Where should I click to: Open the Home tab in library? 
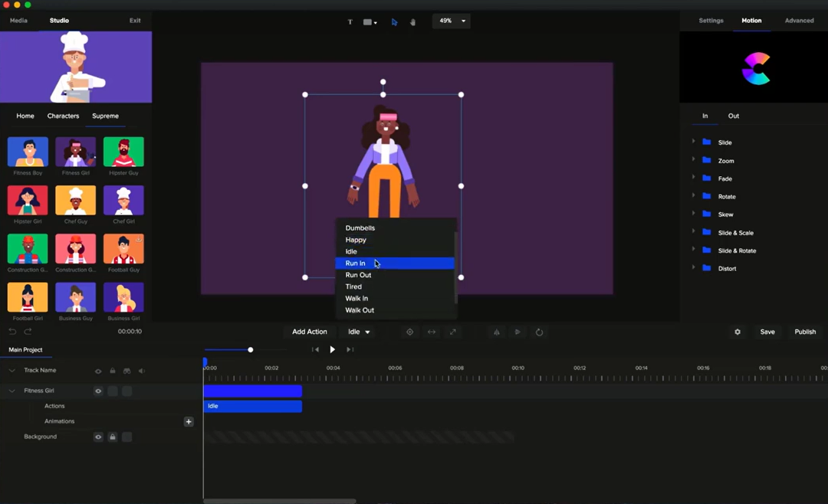pyautogui.click(x=25, y=116)
